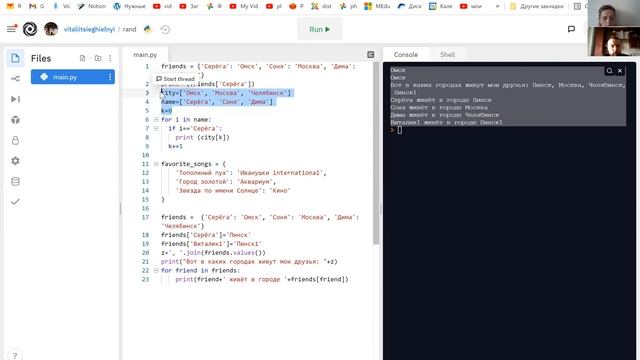Click the Python language icon next to rand

point(147,29)
